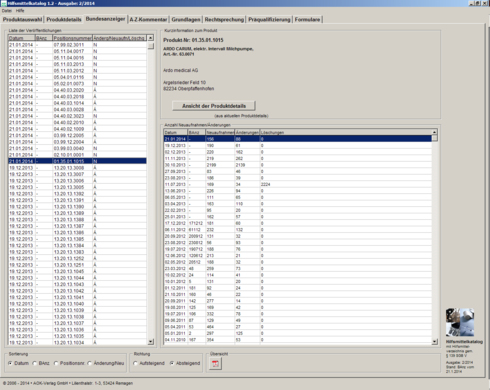Select row with position 04.40.03.1014
The height and width of the screenshot is (390, 490).
tap(77, 103)
